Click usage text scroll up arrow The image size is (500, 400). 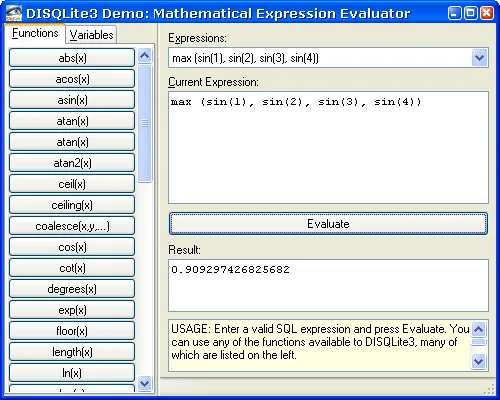pyautogui.click(x=479, y=330)
